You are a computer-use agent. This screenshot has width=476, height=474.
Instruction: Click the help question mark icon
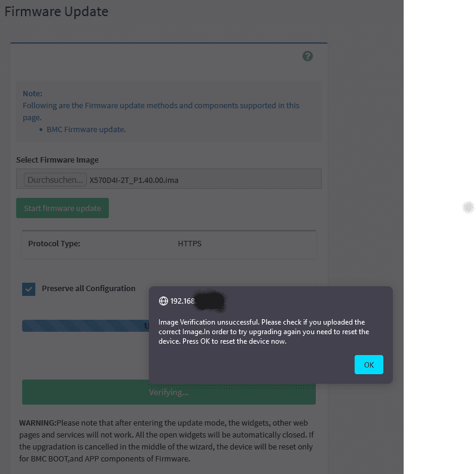tap(307, 56)
